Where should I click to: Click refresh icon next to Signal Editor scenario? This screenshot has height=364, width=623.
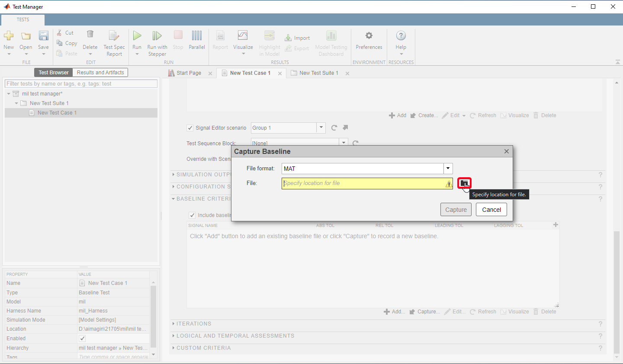click(x=334, y=128)
